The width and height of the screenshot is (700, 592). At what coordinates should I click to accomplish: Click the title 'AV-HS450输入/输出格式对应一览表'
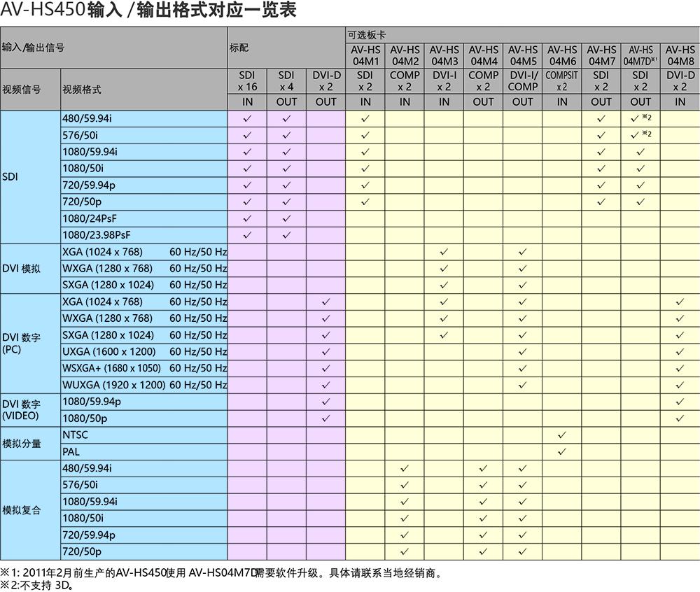[148, 10]
